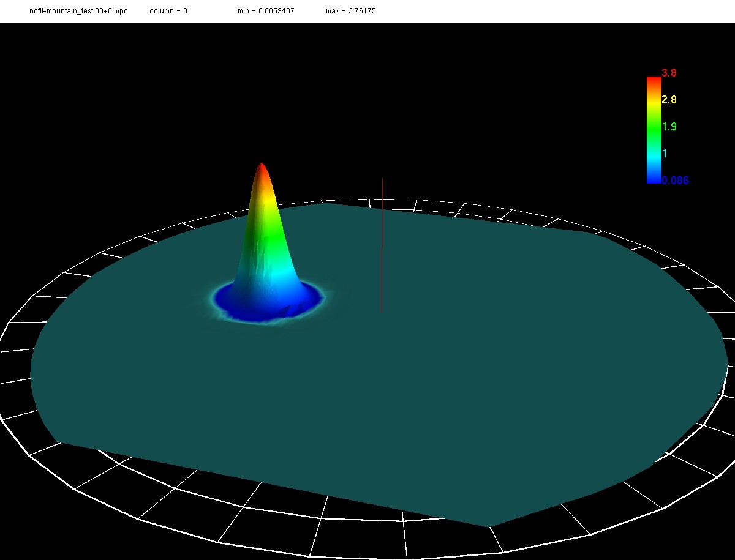
Task: Select the 2.8 colorbar label
Action: (x=669, y=100)
